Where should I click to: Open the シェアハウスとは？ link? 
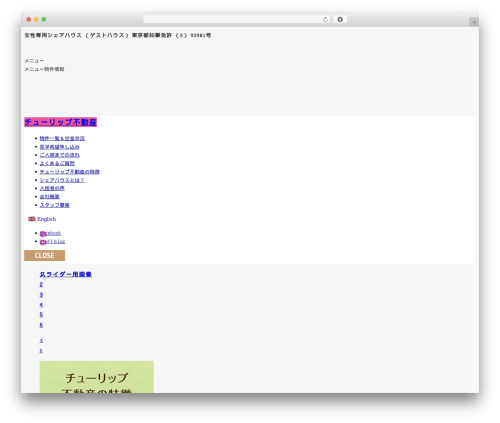point(62,180)
